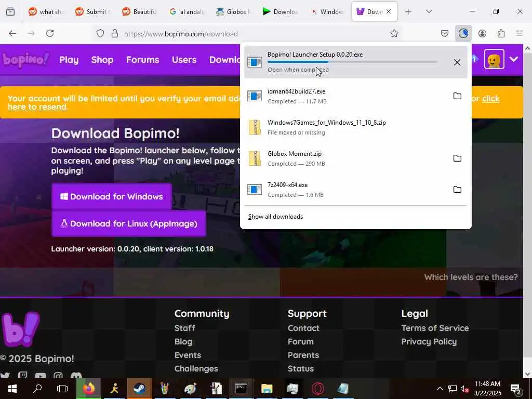Open tracking protection shield icon

pos(100,33)
